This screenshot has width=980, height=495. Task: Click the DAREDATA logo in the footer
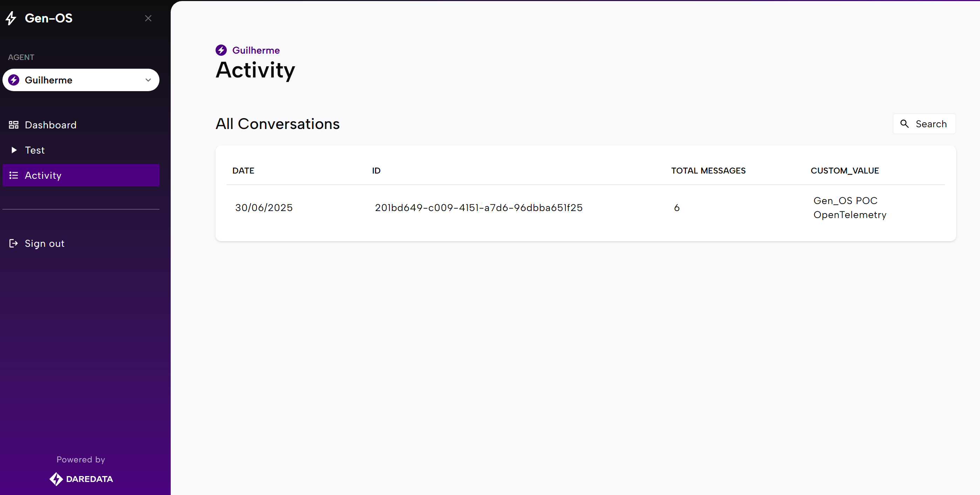pyautogui.click(x=81, y=479)
